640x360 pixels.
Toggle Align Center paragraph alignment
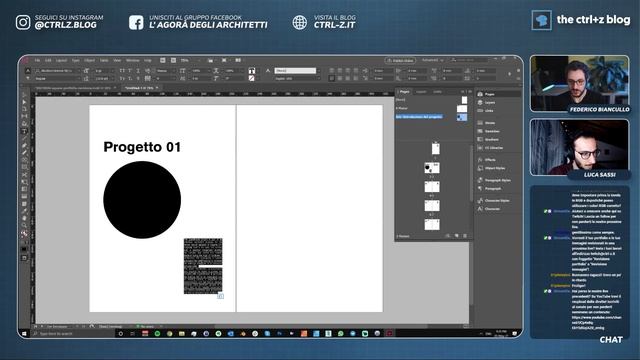pyautogui.click(x=340, y=71)
